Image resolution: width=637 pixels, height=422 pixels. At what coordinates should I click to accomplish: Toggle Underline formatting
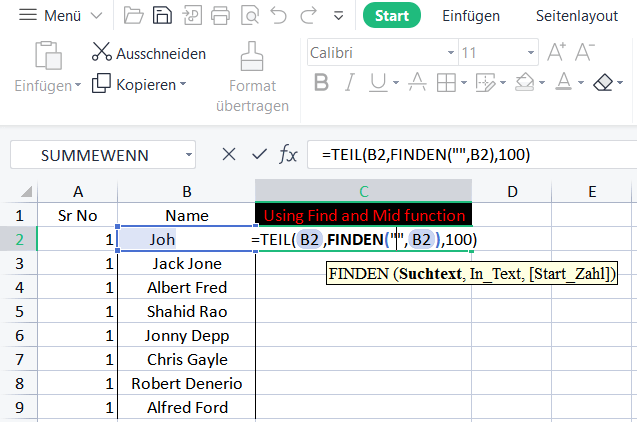[378, 82]
